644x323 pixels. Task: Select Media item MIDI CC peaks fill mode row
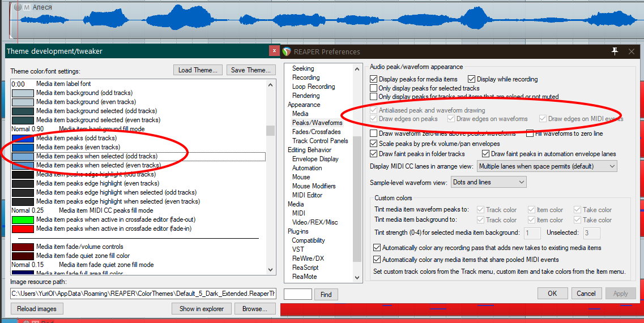tap(138, 210)
